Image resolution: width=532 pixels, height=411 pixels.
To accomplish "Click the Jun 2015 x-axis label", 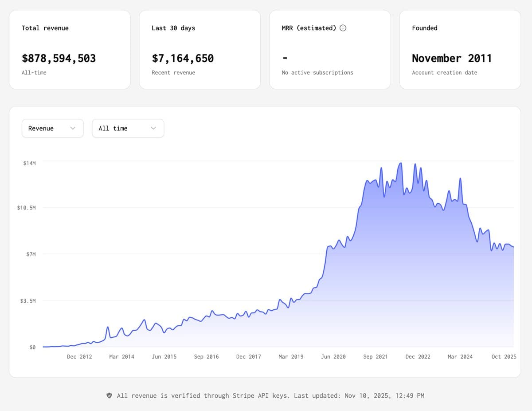I will point(164,356).
